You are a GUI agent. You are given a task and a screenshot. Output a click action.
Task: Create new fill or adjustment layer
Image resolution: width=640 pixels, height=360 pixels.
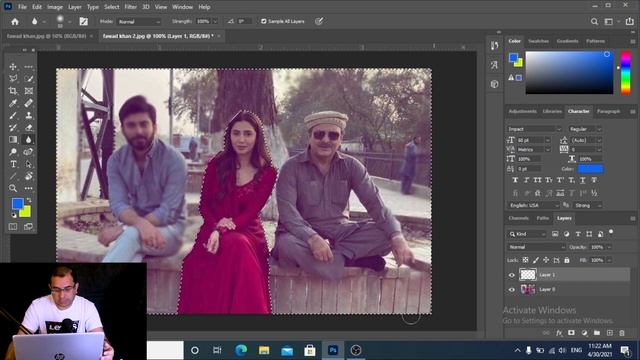584,333
